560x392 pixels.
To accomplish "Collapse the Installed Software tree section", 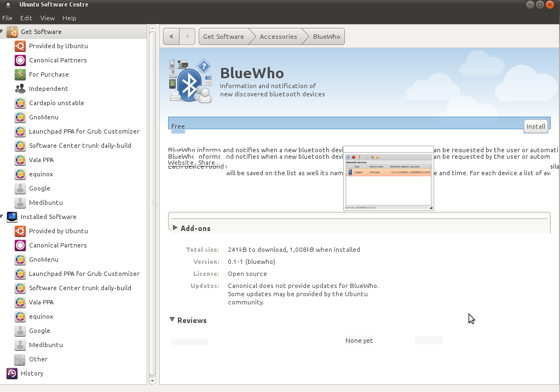I will [x=2, y=217].
